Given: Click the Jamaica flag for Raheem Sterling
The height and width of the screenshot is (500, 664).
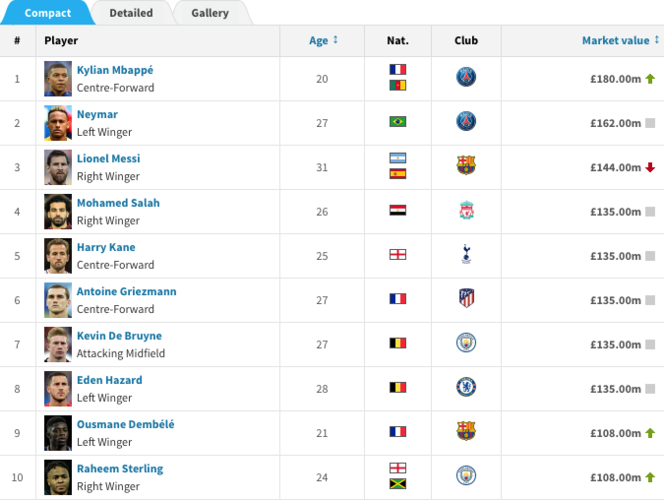Looking at the screenshot, I should 398,483.
